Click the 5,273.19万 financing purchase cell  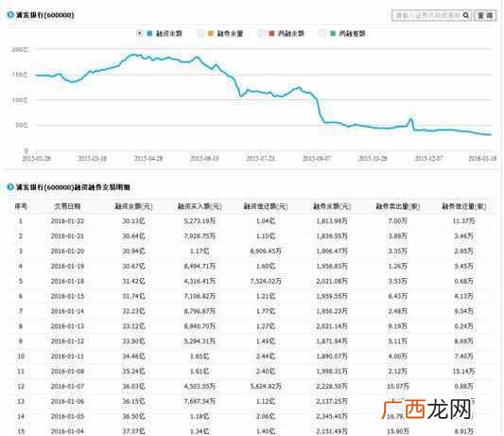pos(200,221)
